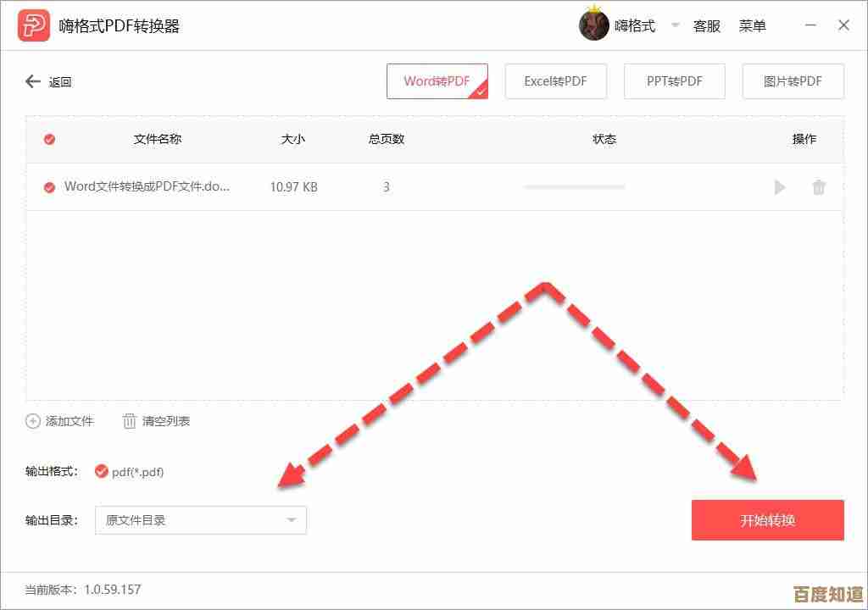
Task: Click the conversion progress bar in the 状态 column
Action: (573, 187)
